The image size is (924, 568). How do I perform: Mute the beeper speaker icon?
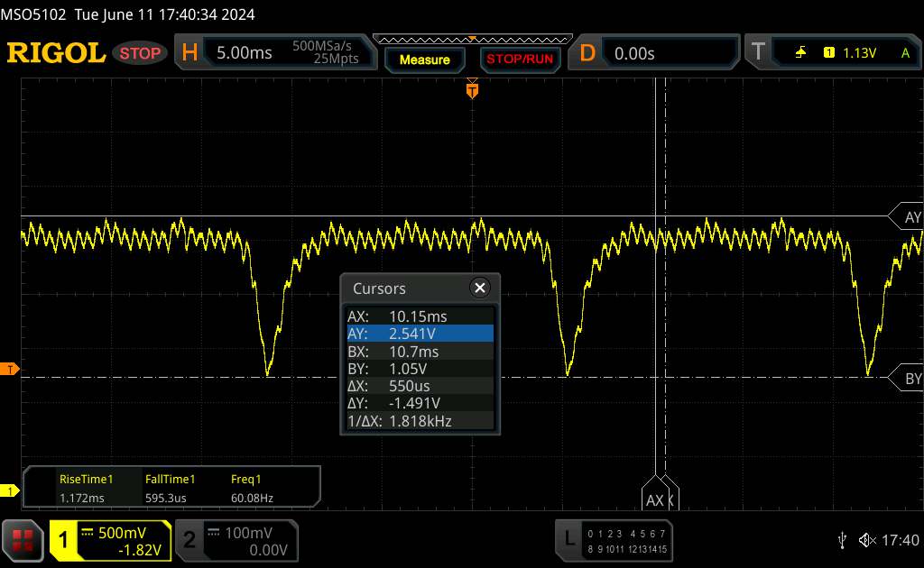[866, 539]
